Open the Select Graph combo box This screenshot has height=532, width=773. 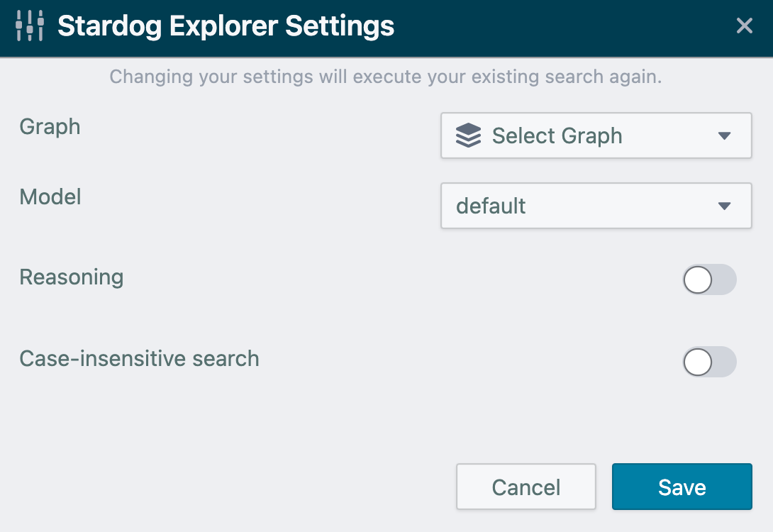click(596, 135)
